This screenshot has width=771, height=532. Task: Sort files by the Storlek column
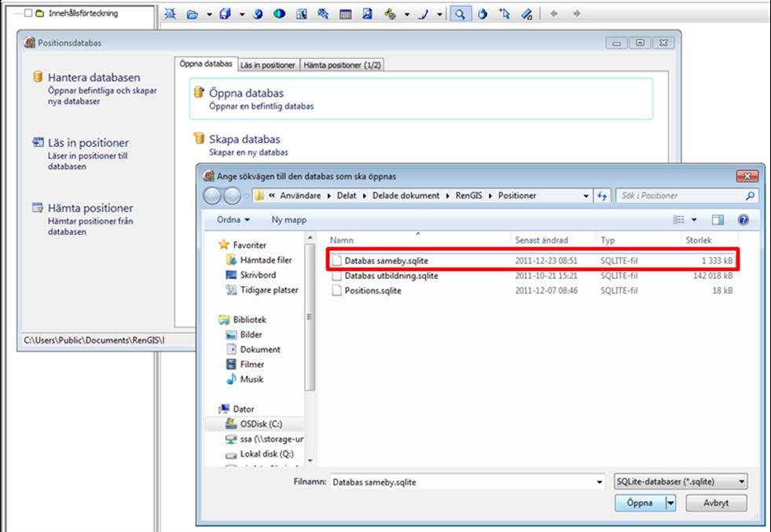coord(710,240)
